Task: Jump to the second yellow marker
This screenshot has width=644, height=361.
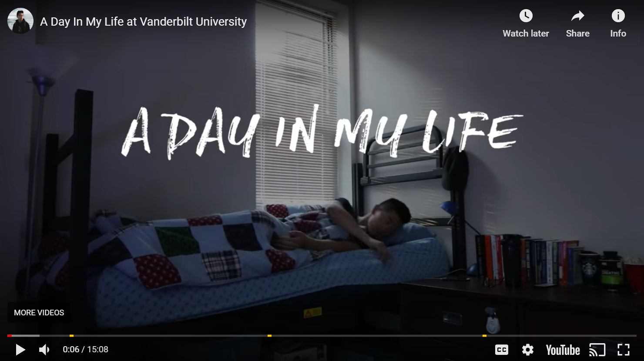Action: click(x=269, y=336)
